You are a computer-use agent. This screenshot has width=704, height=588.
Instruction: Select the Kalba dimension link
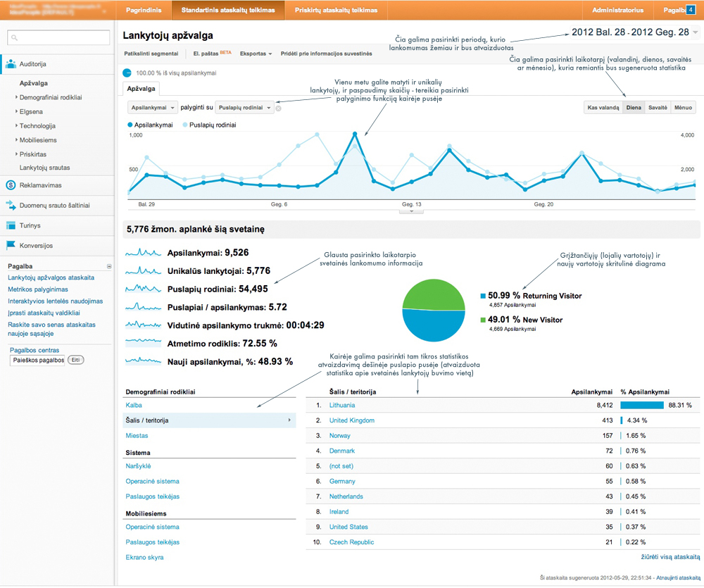coord(134,406)
